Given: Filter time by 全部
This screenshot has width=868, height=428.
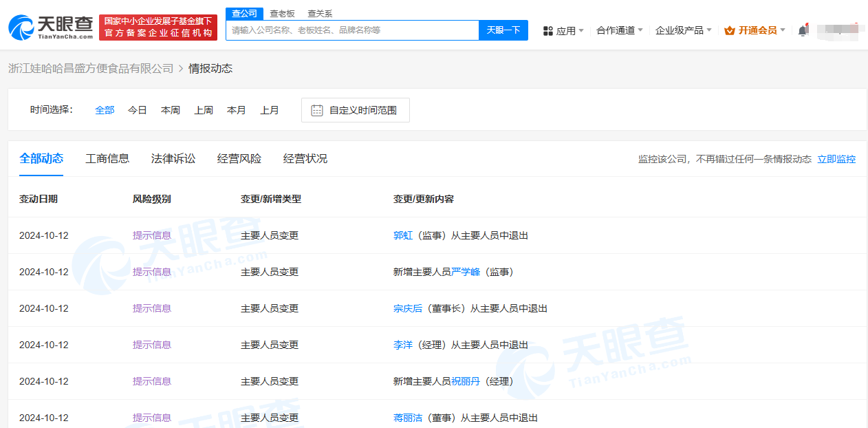Looking at the screenshot, I should click(105, 110).
